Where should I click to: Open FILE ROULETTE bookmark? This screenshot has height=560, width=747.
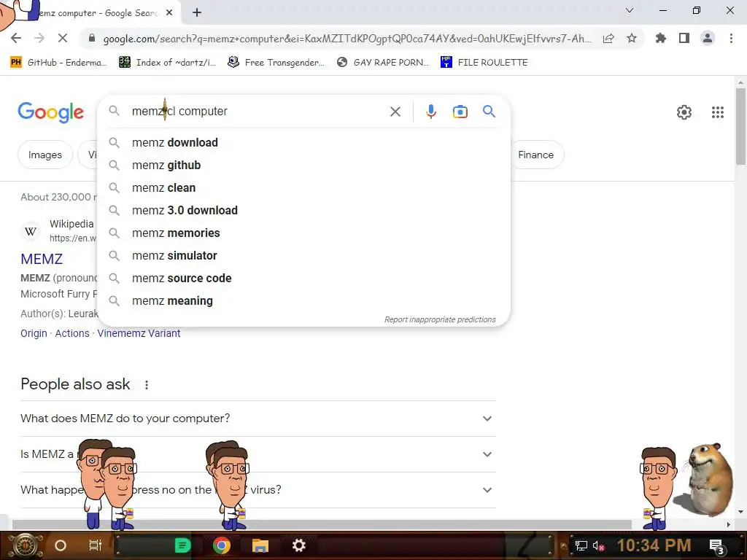click(484, 63)
